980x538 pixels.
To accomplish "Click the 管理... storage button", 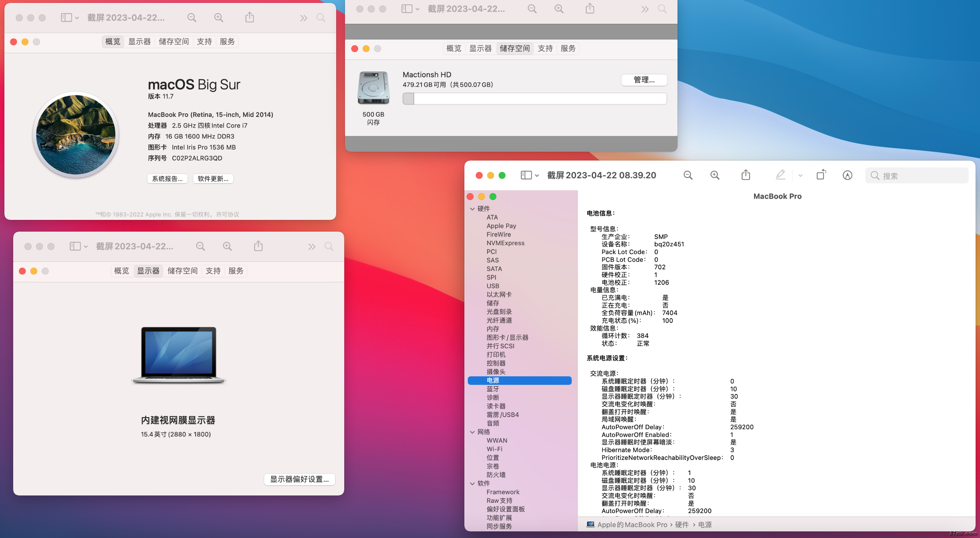I will coord(644,80).
